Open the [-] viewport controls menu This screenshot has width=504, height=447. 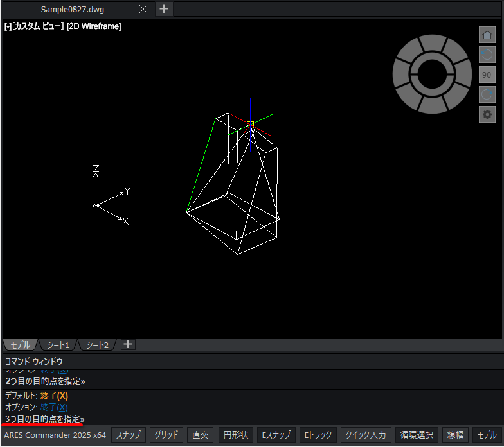[8, 26]
